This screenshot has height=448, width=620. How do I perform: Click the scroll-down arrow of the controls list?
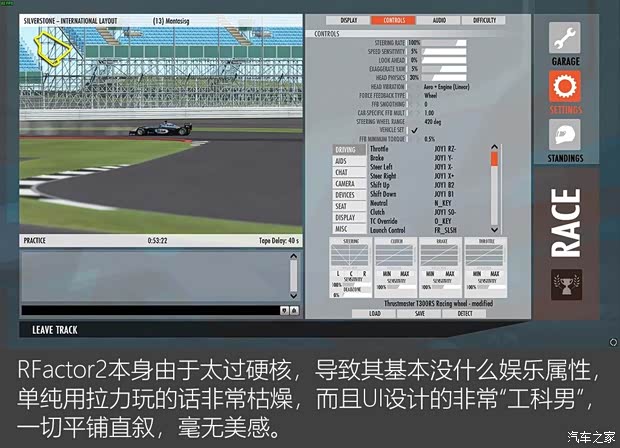pyautogui.click(x=493, y=230)
